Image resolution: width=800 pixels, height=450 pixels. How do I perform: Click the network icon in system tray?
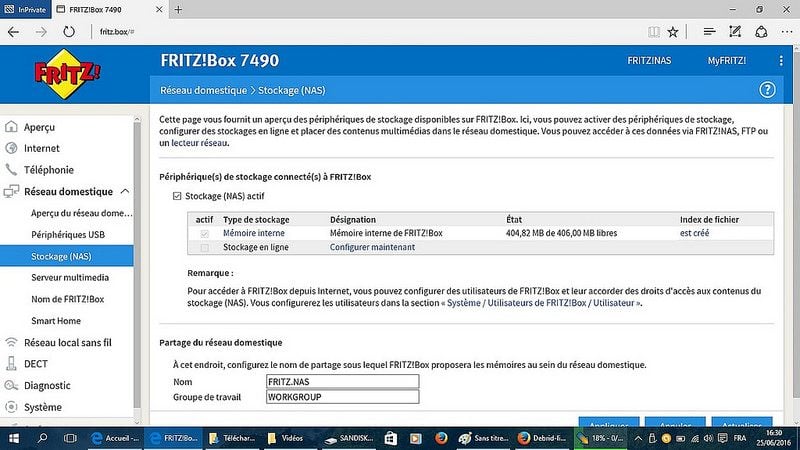point(694,438)
